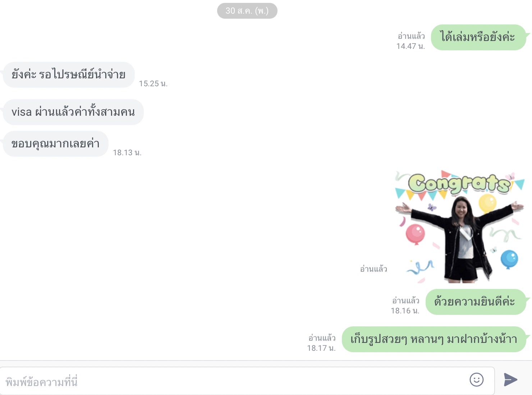Screen dimensions: 532x395
Task: Click the อ่านแล้ว 18.17 น. read receipt
Action: (321, 343)
